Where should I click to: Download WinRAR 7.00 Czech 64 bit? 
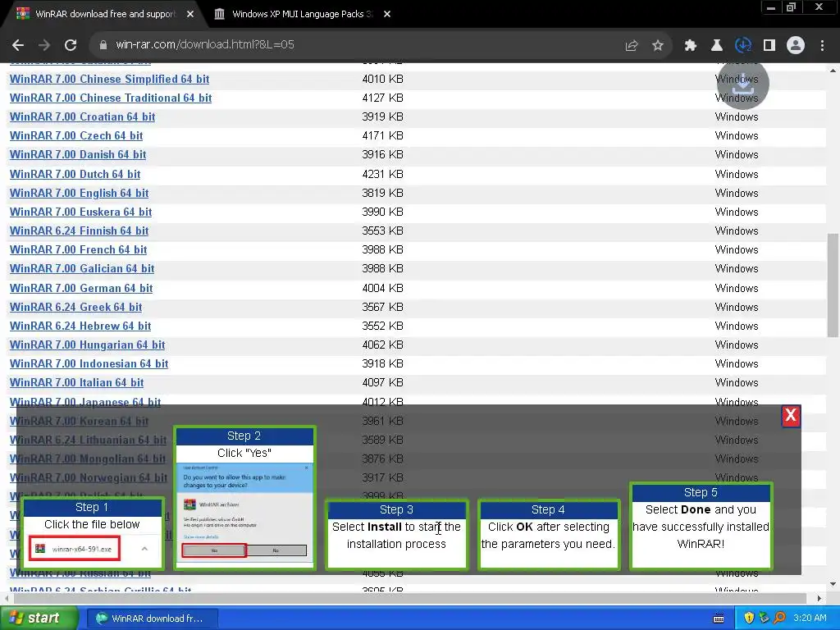coord(76,135)
